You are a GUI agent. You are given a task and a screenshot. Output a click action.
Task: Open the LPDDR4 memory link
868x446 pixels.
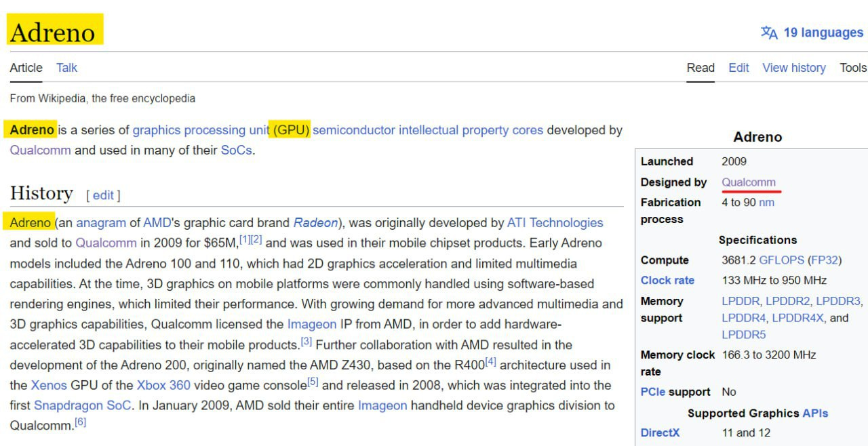(744, 317)
